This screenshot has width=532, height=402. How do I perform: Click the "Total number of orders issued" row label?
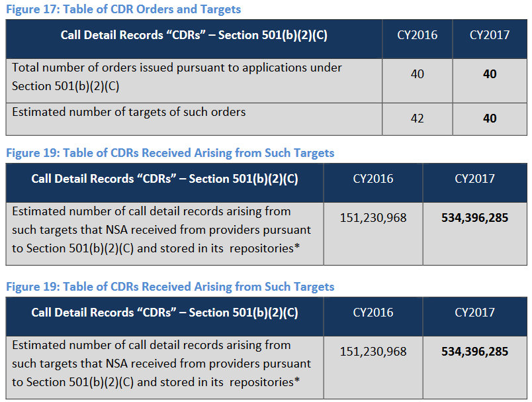[x=177, y=77]
